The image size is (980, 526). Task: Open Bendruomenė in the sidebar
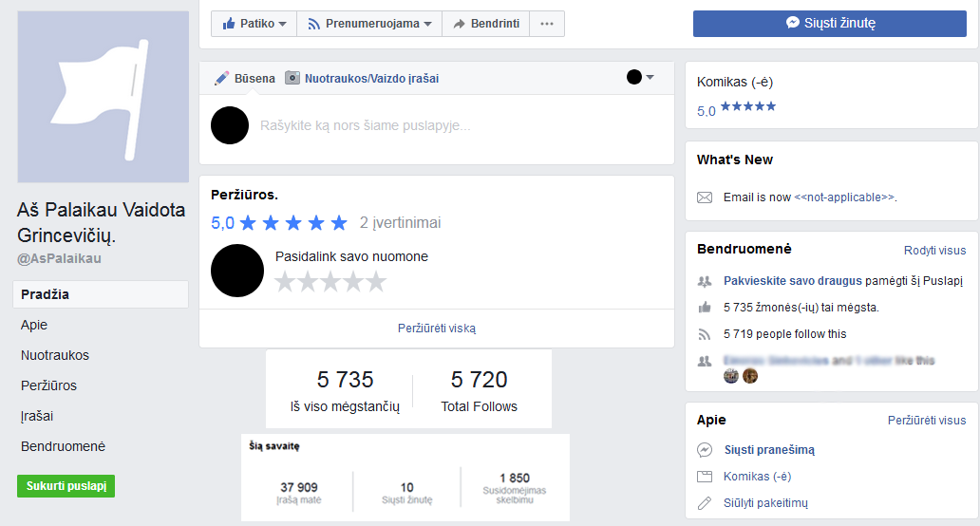coord(63,446)
